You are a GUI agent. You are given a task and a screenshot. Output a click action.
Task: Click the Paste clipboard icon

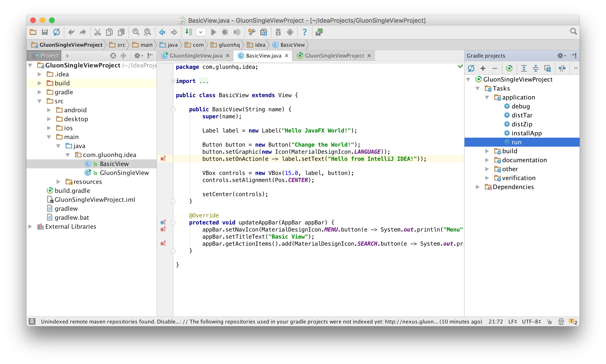click(x=121, y=32)
